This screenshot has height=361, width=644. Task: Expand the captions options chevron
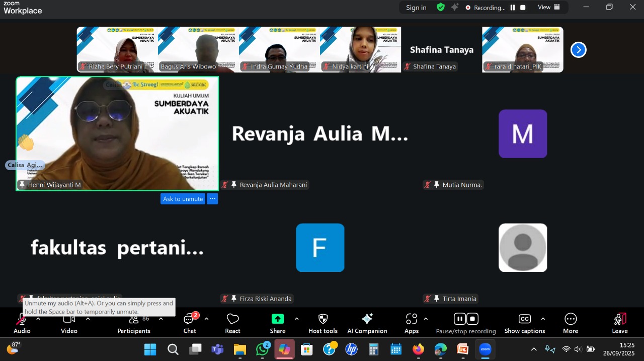click(543, 319)
